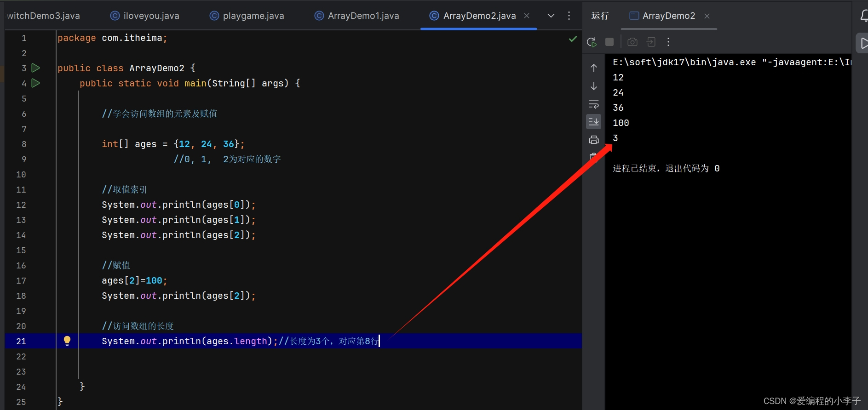
Task: Click the 'int[] ages' declaration line
Action: click(173, 144)
